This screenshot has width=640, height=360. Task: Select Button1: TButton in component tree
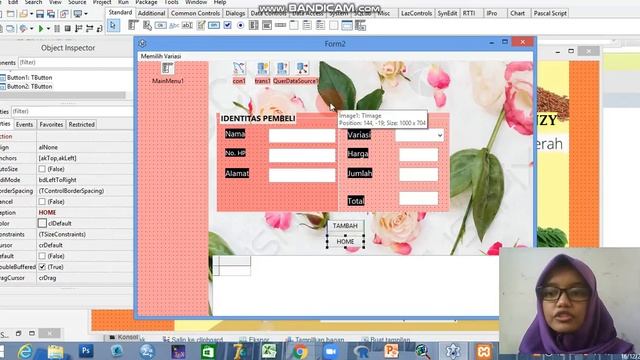tap(29, 78)
